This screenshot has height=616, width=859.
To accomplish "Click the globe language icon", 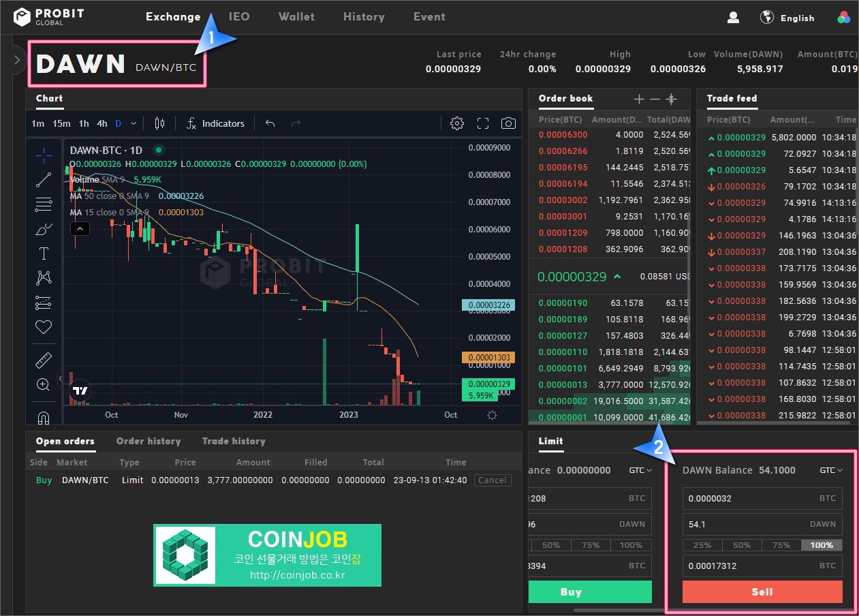I will 767,17.
